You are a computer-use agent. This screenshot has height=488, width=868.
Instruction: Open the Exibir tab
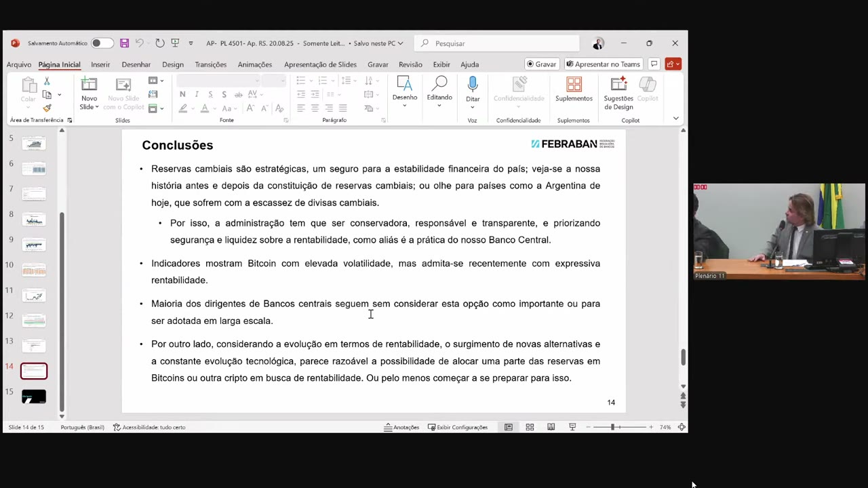pos(441,64)
